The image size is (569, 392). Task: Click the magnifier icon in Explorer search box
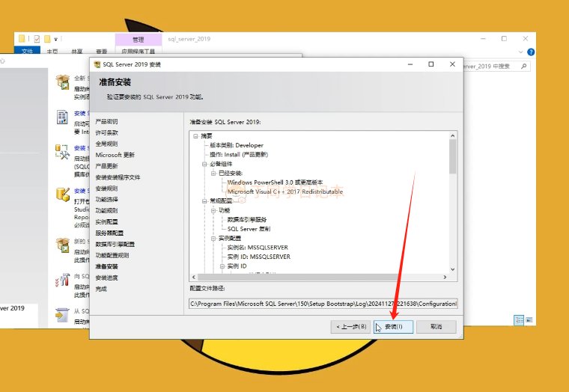523,66
